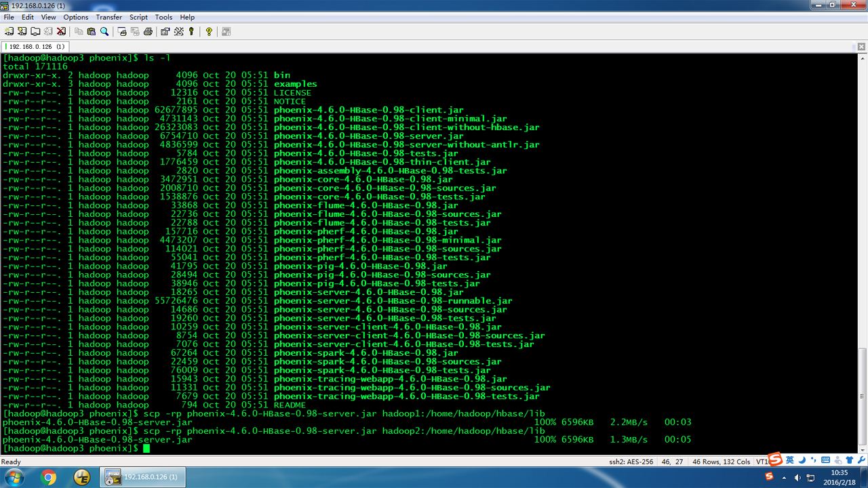Click the 'Ready' status bar text

tap(11, 462)
